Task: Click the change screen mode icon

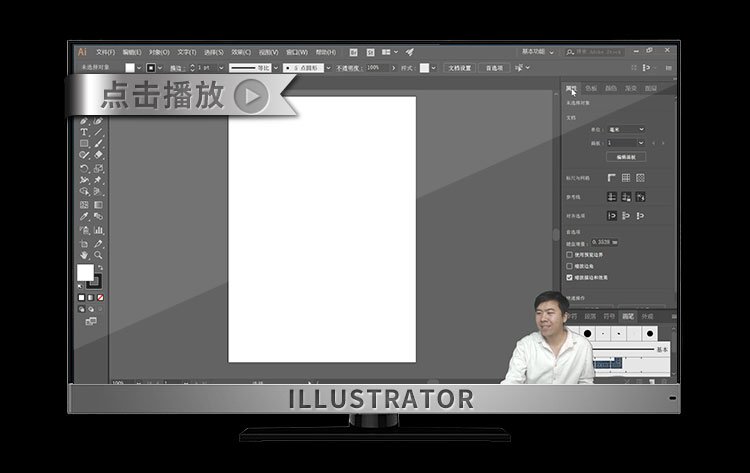Action: coord(91,321)
